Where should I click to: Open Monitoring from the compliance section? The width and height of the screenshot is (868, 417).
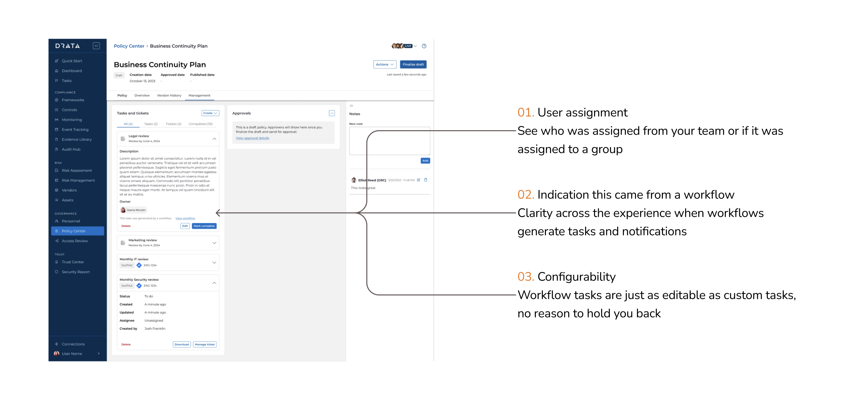(x=72, y=120)
